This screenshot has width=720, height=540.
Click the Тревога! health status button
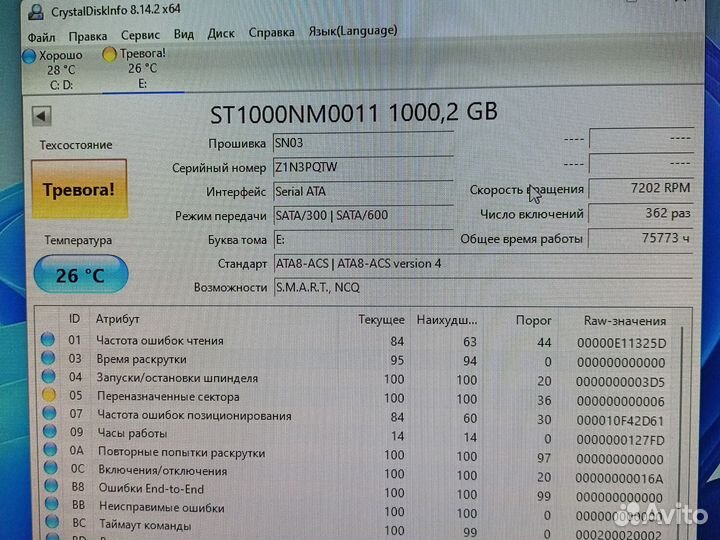[x=79, y=189]
